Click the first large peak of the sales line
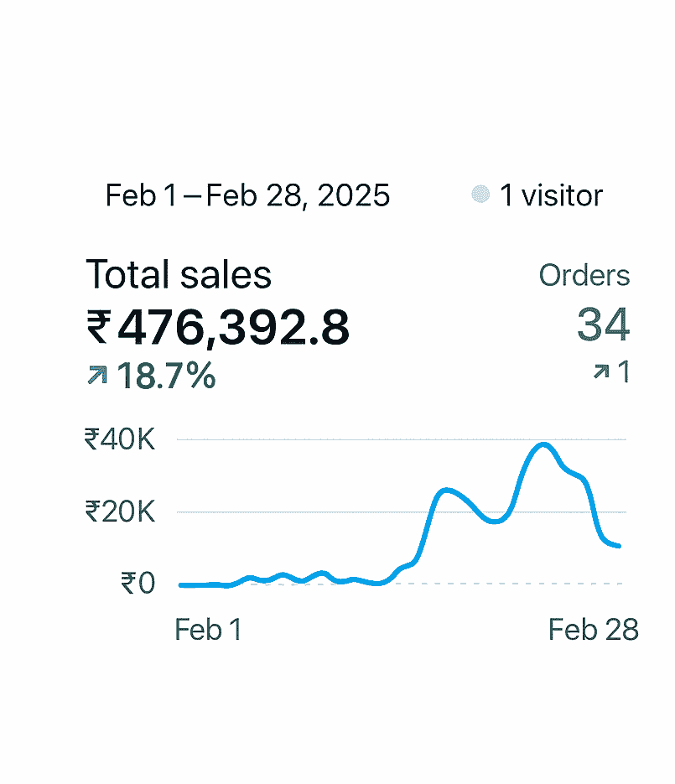 (446, 490)
